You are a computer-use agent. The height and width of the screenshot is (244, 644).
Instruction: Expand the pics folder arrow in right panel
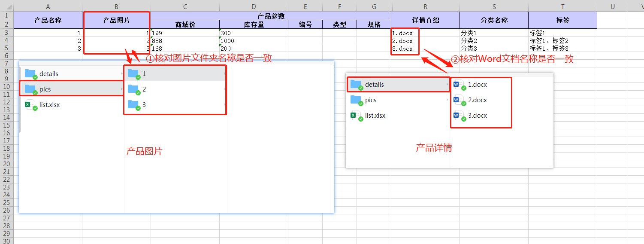[448, 100]
